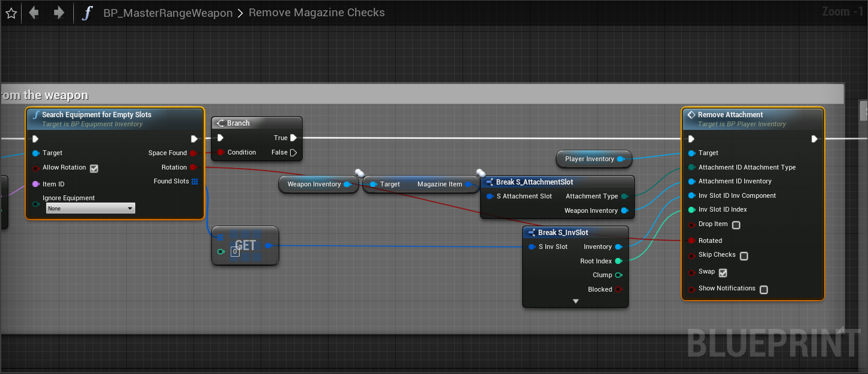Click Remove Magazine Checks breadcrumb

click(317, 13)
